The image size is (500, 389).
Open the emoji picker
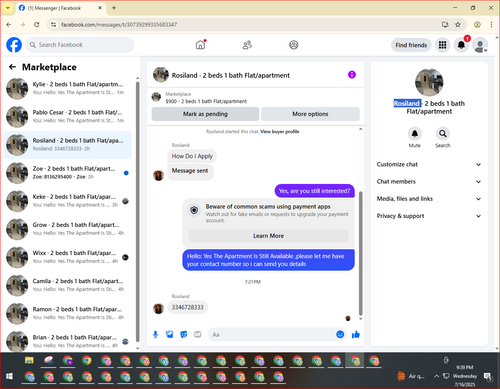340,334
